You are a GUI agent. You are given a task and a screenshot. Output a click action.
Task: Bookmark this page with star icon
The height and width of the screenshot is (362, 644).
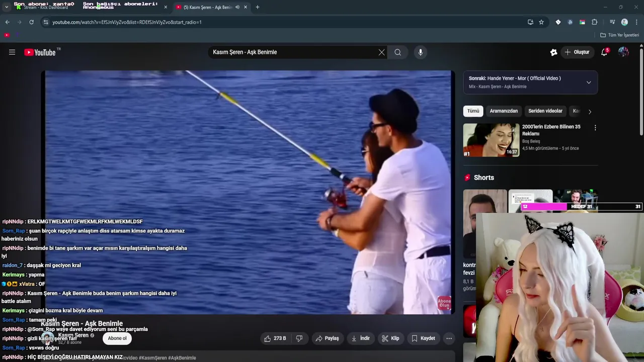point(541,22)
